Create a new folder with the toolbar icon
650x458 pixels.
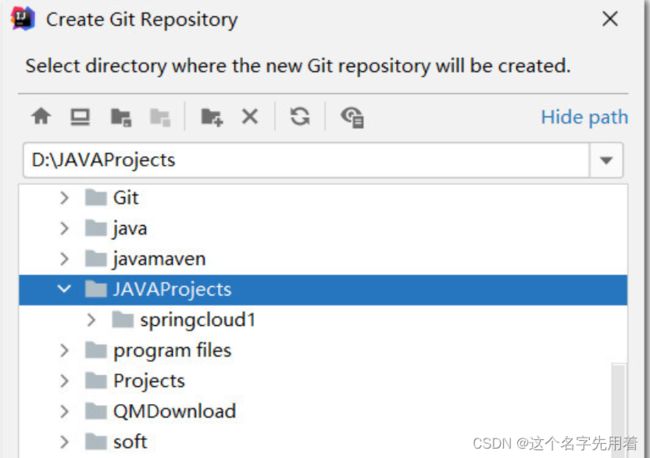pos(212,117)
